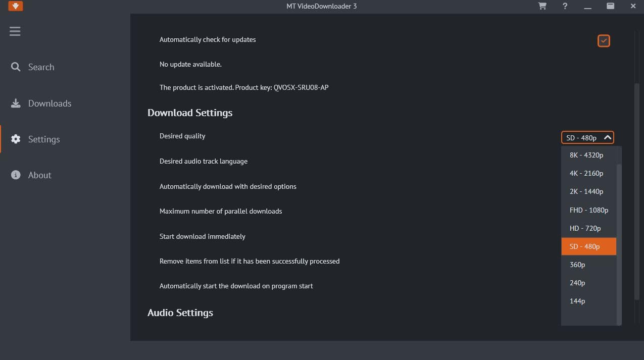
Task: Uncheck Automatically check for updates
Action: [x=604, y=40]
